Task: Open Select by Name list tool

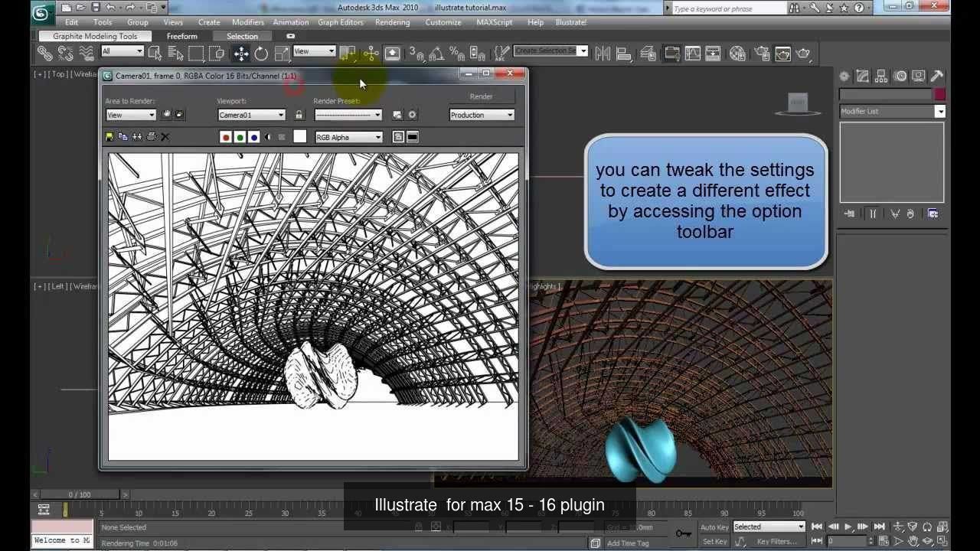Action: 175,53
